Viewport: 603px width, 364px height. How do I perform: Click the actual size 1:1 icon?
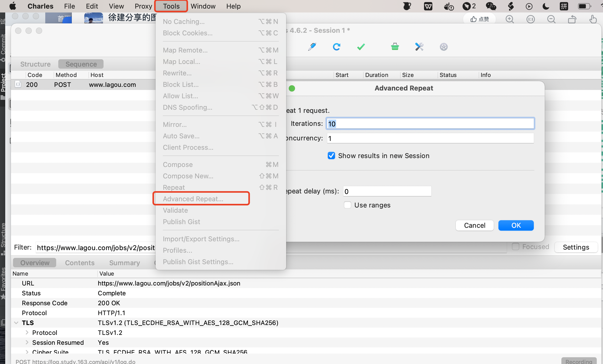(530, 19)
